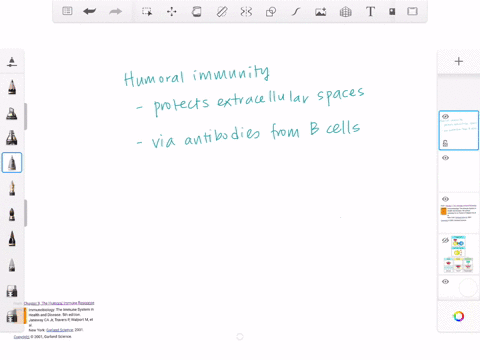Viewport: 480px width, 360px height.
Task: Show the hidden diagram layer via crossed eye
Action: [x=445, y=240]
